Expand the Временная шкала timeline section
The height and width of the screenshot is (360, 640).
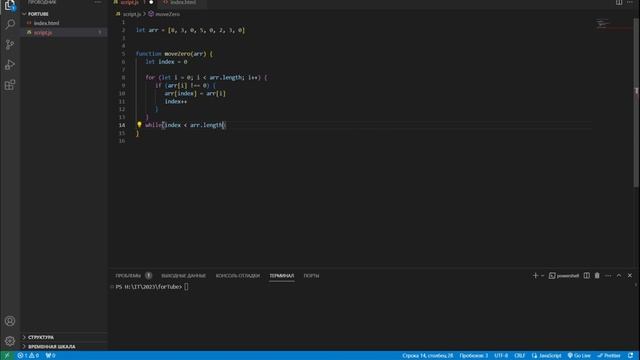point(64,347)
